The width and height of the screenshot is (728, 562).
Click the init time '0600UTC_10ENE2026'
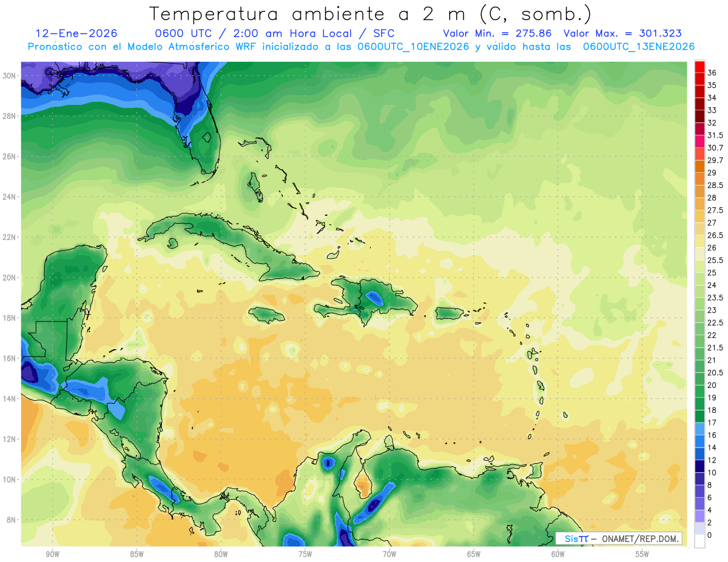(x=413, y=47)
